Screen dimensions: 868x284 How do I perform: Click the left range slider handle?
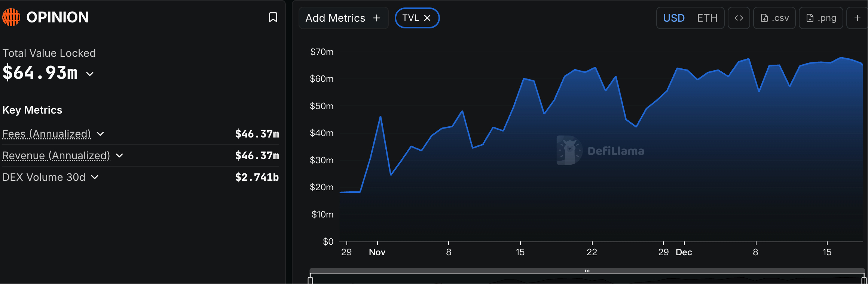310,280
